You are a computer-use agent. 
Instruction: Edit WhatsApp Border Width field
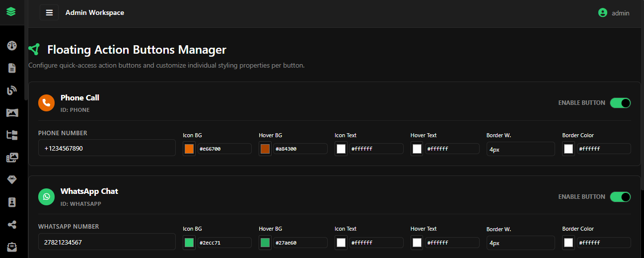(521, 243)
